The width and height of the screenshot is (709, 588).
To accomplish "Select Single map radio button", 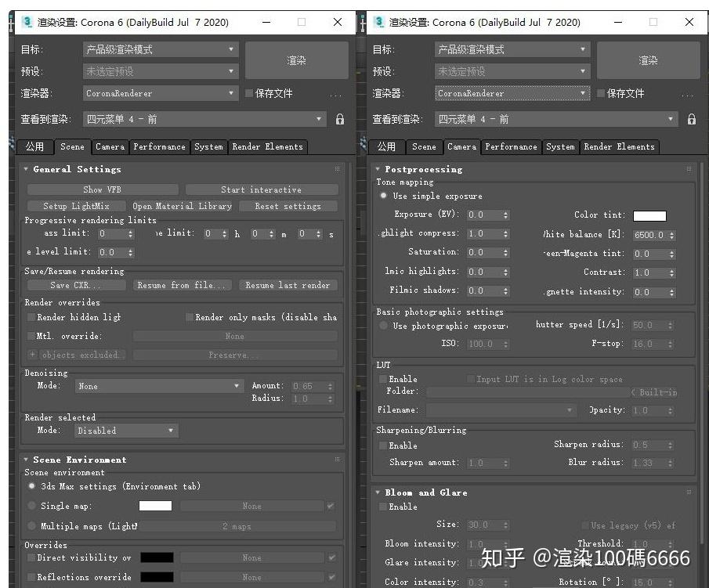I will [x=31, y=505].
